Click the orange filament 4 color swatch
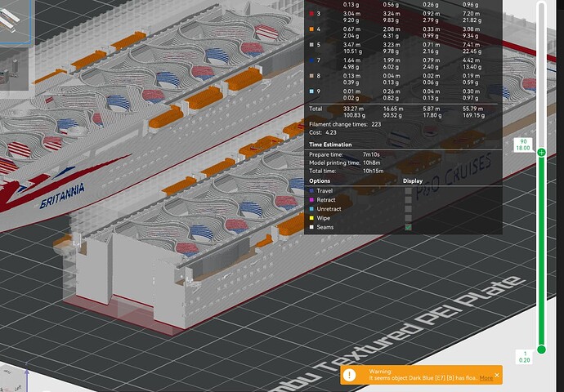The height and width of the screenshot is (392, 564). tap(311, 29)
